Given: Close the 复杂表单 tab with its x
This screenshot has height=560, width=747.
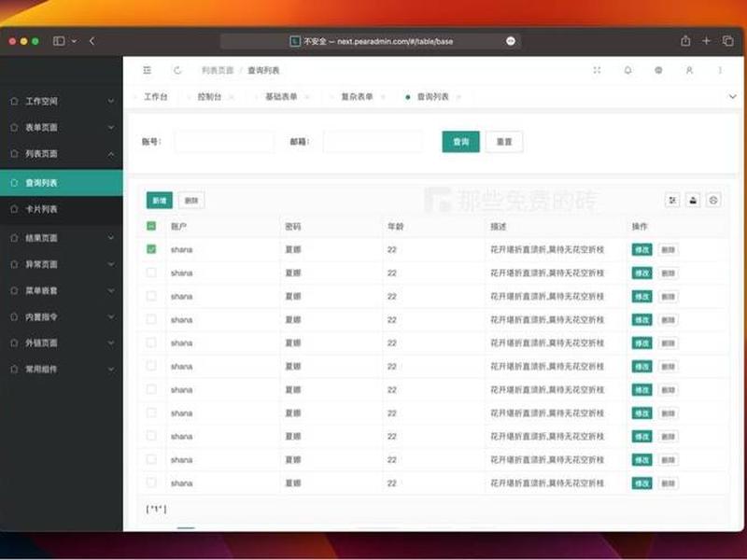Looking at the screenshot, I should pos(383,97).
